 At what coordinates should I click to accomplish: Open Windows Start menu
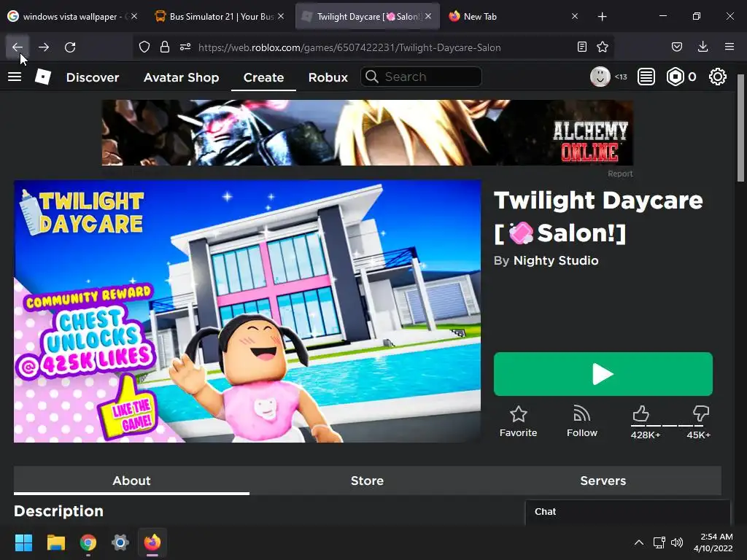click(x=23, y=542)
